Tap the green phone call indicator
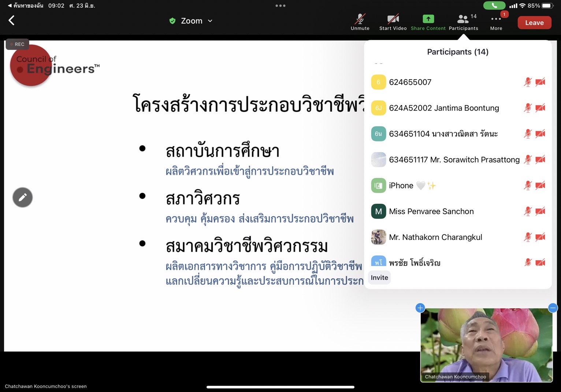Screen dimensions: 561x392 tap(494, 5)
